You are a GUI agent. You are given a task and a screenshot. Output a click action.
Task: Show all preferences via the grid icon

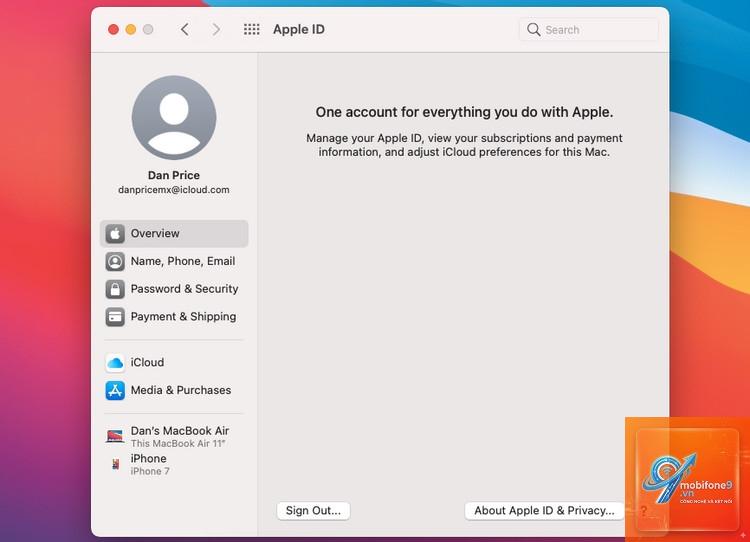tap(252, 30)
